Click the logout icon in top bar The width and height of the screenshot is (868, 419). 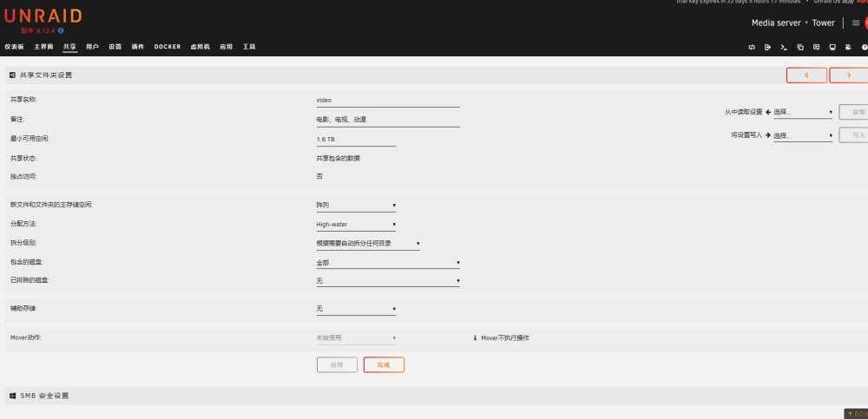tap(767, 47)
